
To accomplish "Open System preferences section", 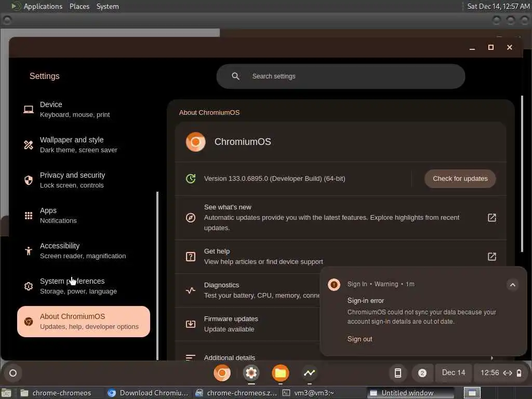I will (x=84, y=286).
